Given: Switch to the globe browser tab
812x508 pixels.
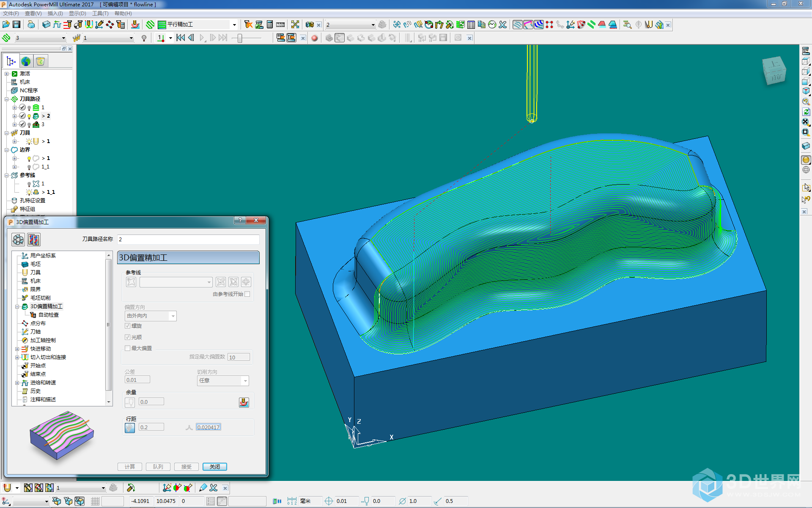Looking at the screenshot, I should (x=26, y=61).
